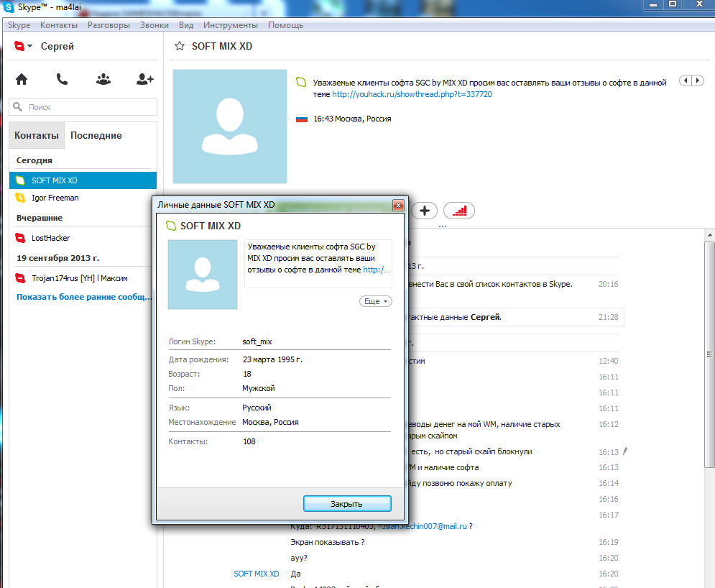Click the chat scrollbar up arrow

point(709,235)
